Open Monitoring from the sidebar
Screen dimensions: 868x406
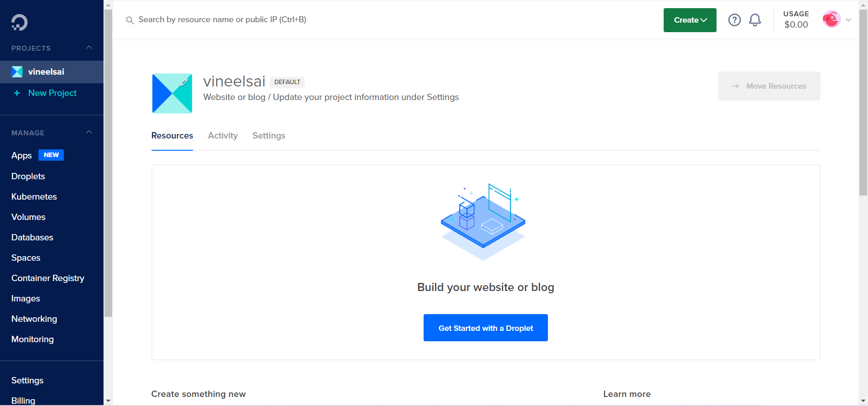(33, 339)
